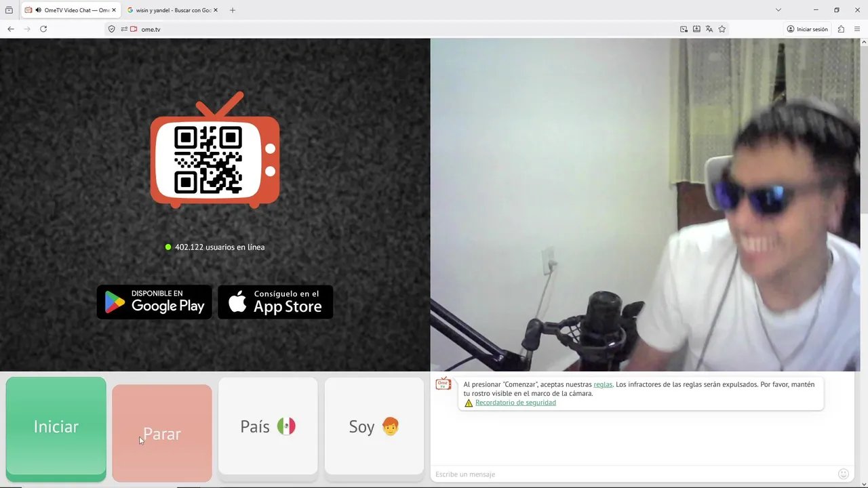This screenshot has width=868, height=488.
Task: Go back to previous page
Action: pyautogui.click(x=11, y=29)
